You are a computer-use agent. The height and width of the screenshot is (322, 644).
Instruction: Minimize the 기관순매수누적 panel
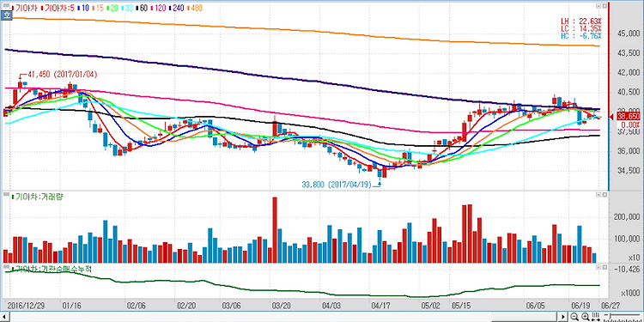[x=598, y=267]
